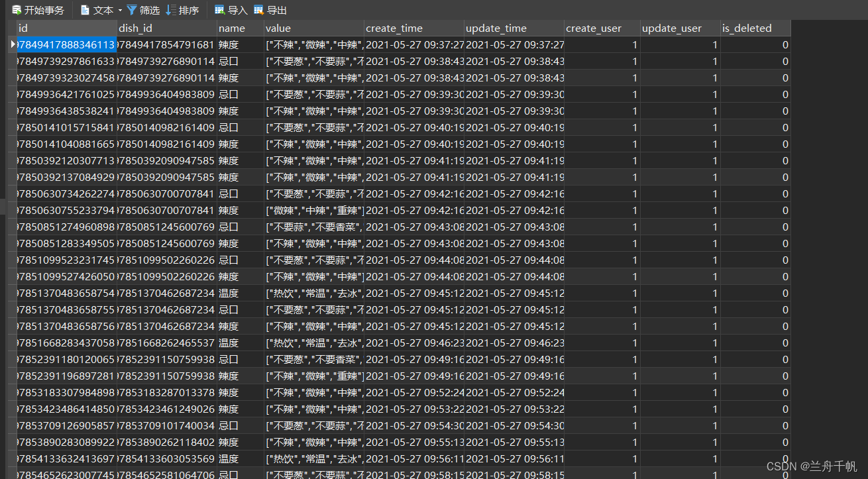Select dish_id cell 7853423461249026
868x479 pixels.
click(167, 409)
